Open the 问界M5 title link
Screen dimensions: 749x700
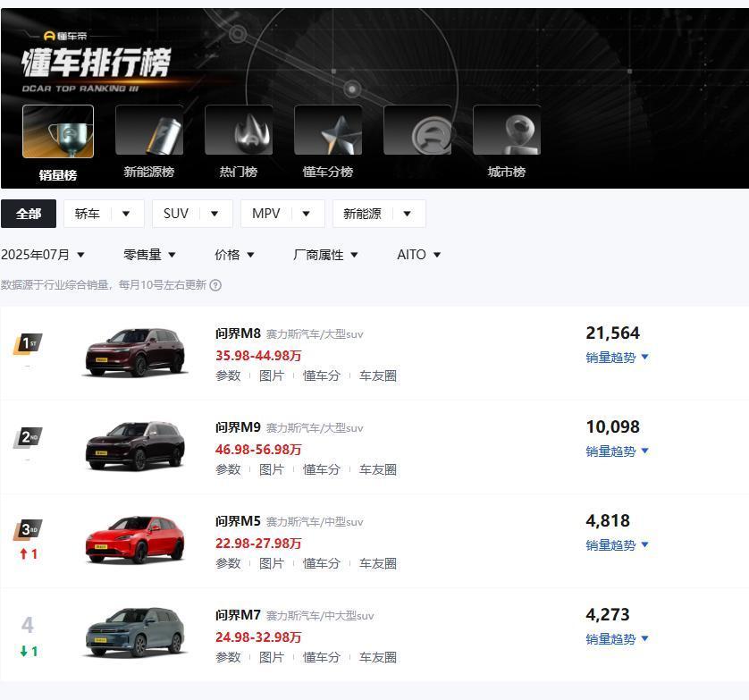pos(238,521)
